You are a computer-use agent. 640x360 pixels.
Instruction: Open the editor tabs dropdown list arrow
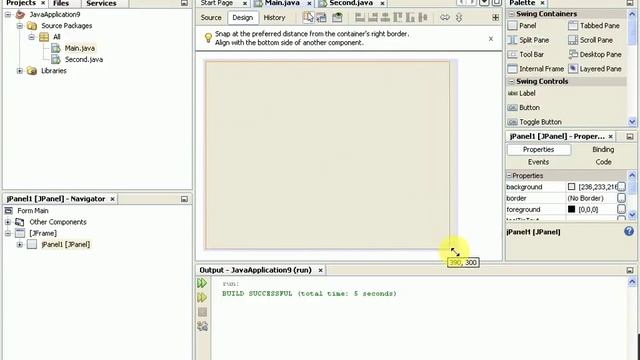[484, 2]
